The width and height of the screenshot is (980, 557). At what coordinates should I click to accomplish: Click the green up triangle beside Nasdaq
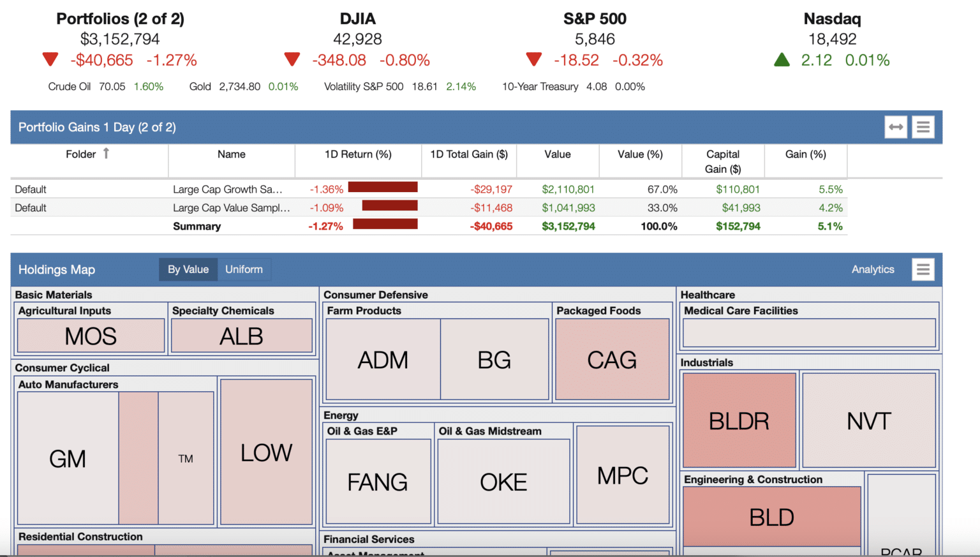[x=782, y=59]
